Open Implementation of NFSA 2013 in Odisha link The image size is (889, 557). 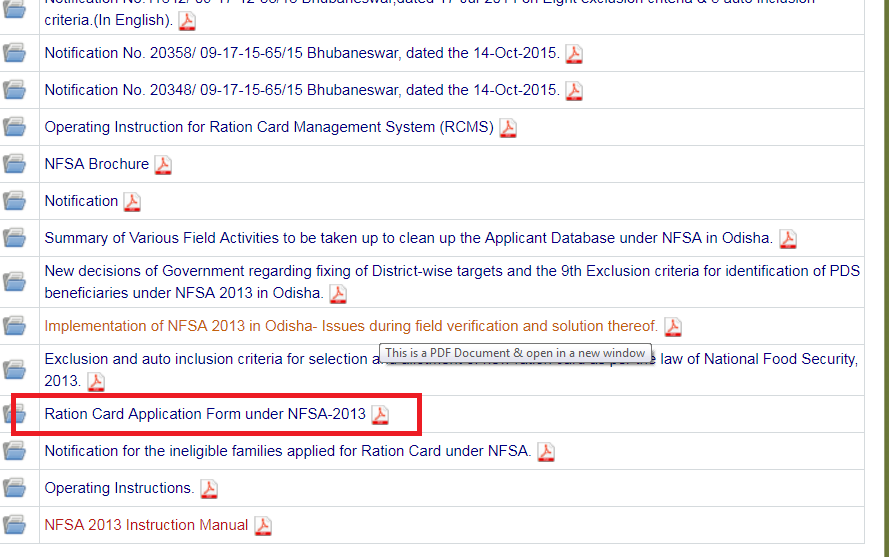pyautogui.click(x=351, y=326)
